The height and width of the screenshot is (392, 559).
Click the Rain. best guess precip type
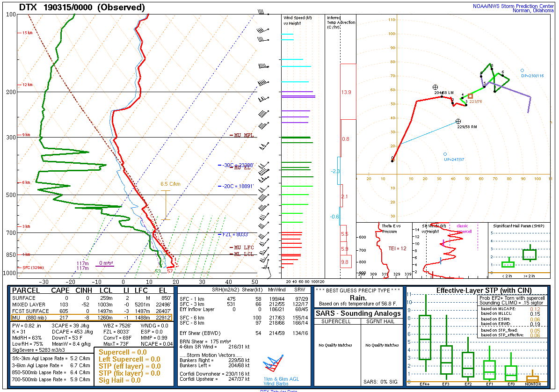(x=358, y=298)
